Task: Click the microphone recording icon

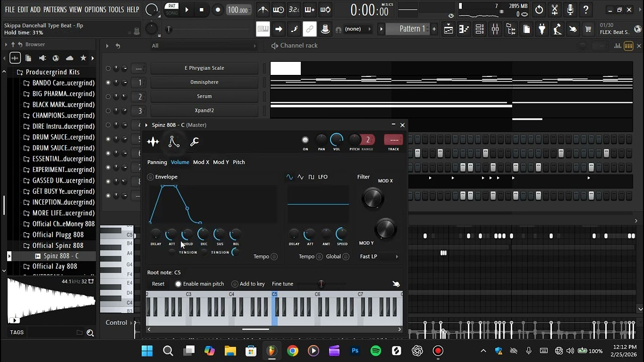Action: (570, 10)
